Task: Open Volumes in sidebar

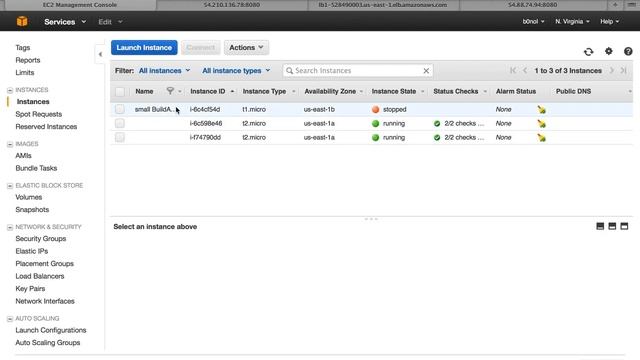Action: [29, 197]
